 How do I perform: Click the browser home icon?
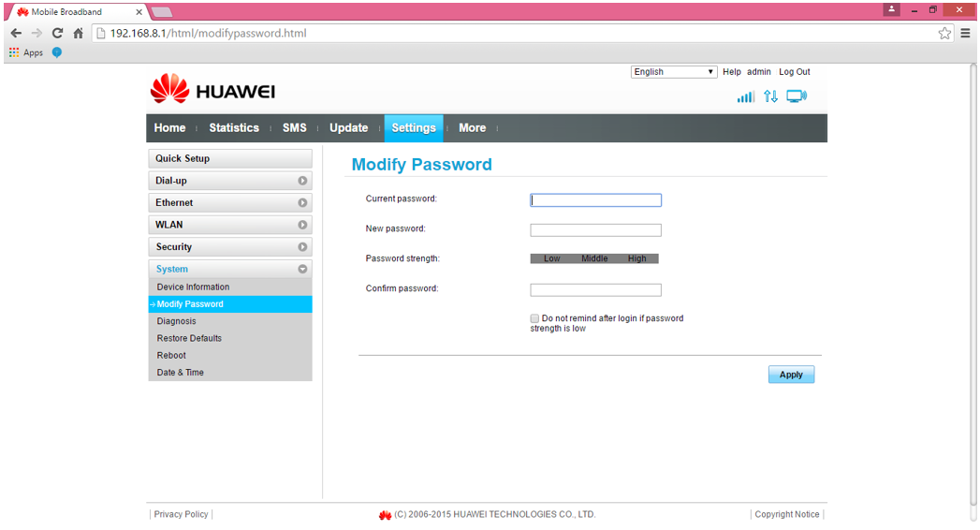click(79, 33)
